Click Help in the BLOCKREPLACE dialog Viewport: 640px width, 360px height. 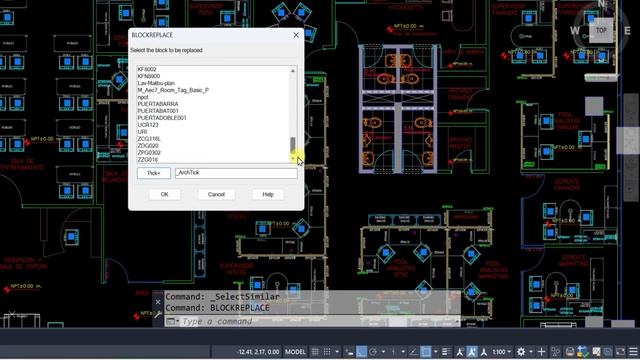pyautogui.click(x=268, y=194)
